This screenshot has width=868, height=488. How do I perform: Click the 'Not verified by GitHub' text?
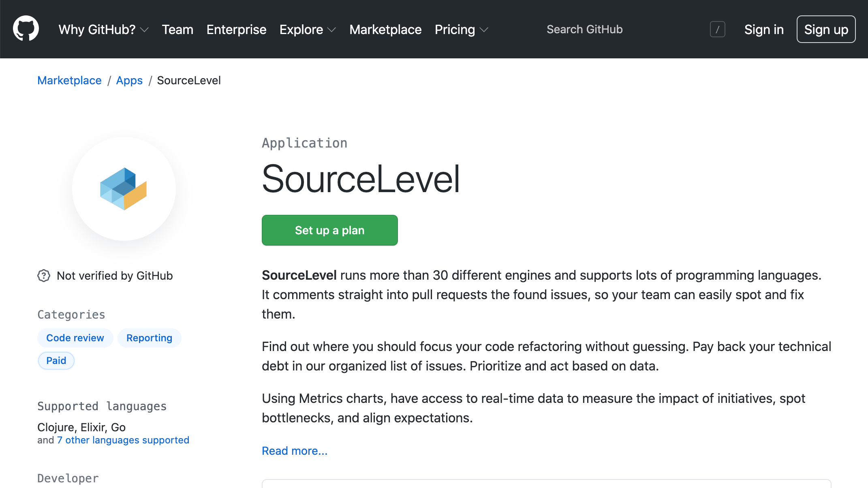tap(115, 276)
